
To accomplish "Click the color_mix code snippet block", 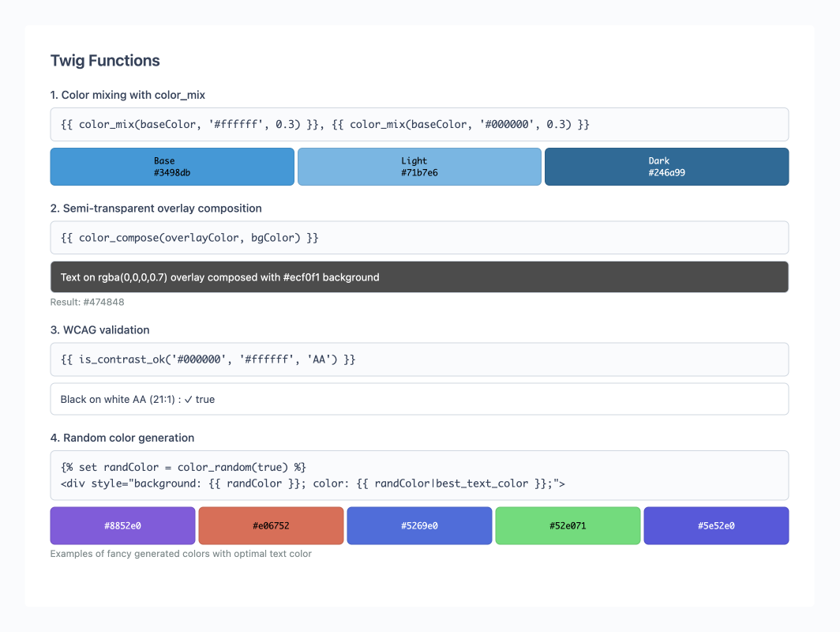I will (419, 125).
